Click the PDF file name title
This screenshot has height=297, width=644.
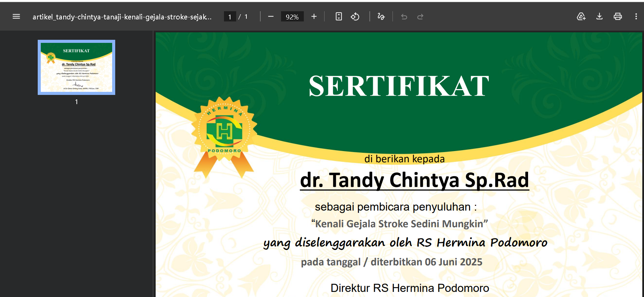(122, 17)
